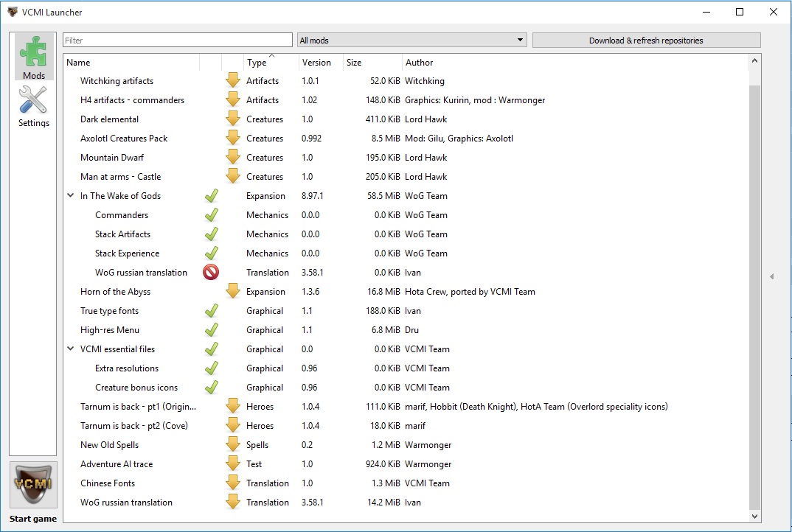Sort list by Type column header
The image size is (792, 532).
[x=257, y=63]
